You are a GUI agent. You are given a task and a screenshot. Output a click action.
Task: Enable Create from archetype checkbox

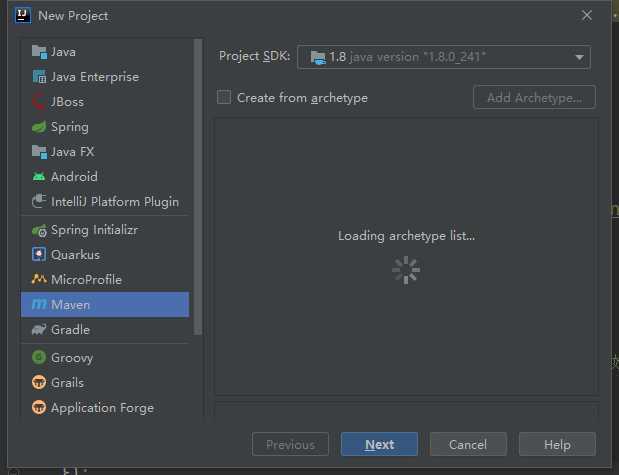[x=224, y=97]
